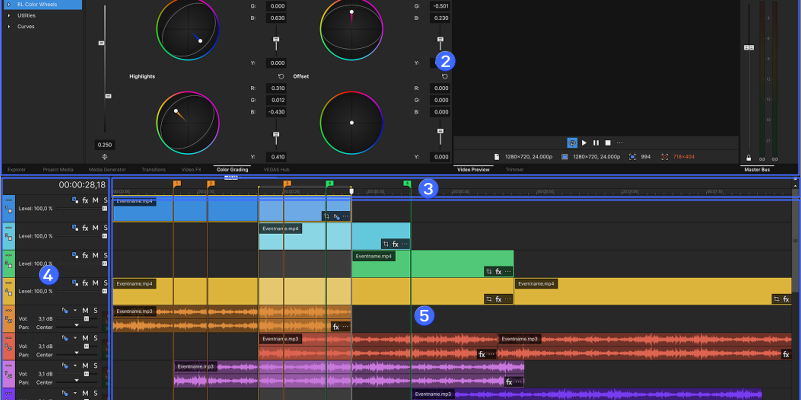
Task: Switch to the Video FX tab
Action: coord(192,169)
